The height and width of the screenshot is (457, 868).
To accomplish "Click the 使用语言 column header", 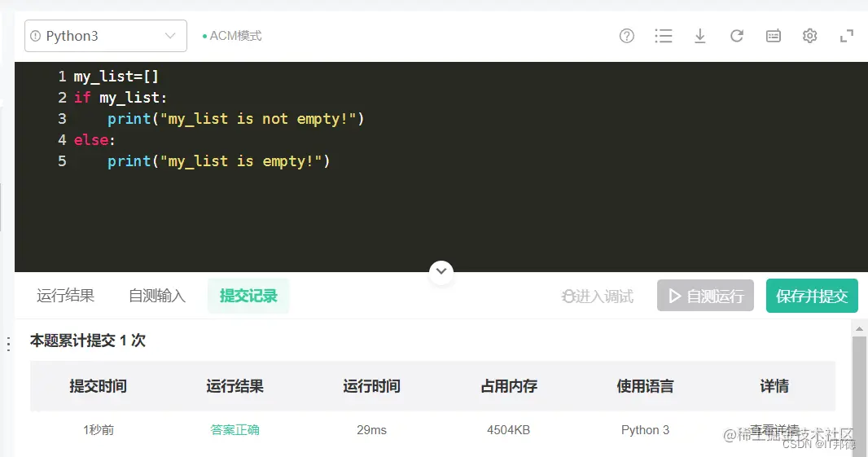I will 646,386.
